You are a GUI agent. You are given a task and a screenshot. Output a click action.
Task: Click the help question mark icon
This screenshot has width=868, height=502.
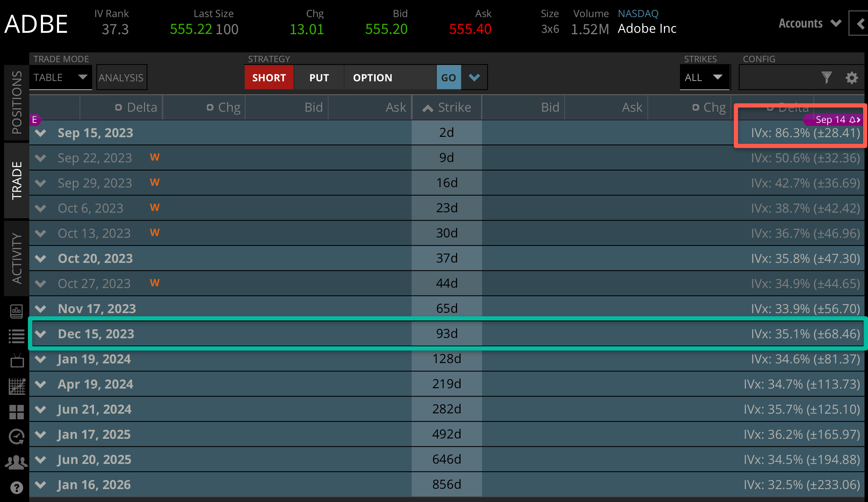(16, 487)
